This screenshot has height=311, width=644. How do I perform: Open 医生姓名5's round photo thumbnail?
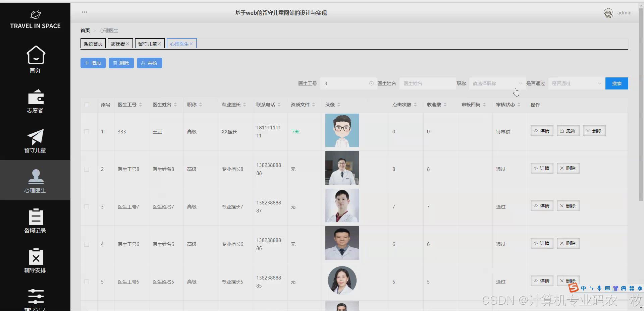[342, 281]
